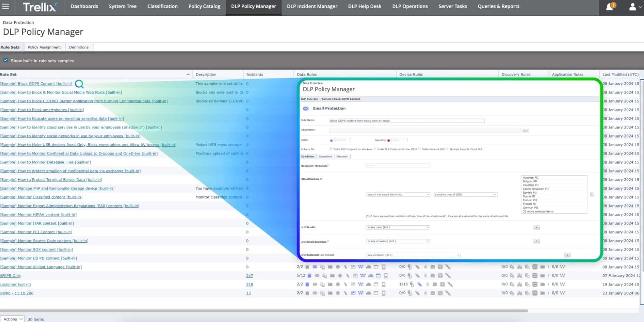Viewport: 644px width, 322px height.
Task: Open the user account menu
Action: click(632, 7)
